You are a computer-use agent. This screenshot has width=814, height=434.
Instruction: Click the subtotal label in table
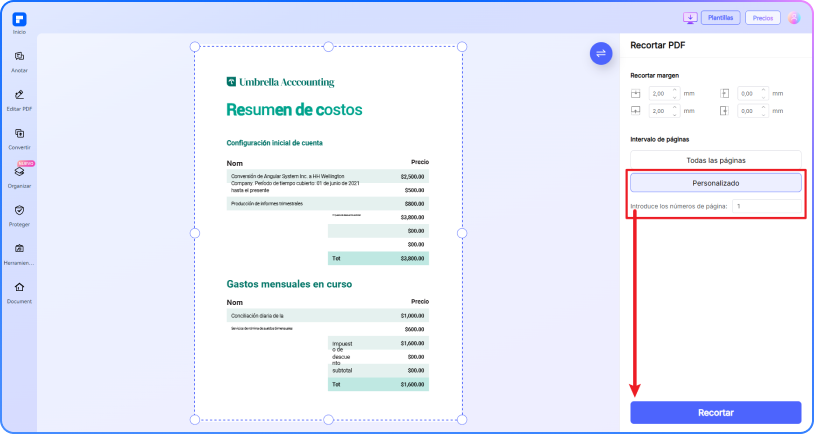pyautogui.click(x=342, y=371)
